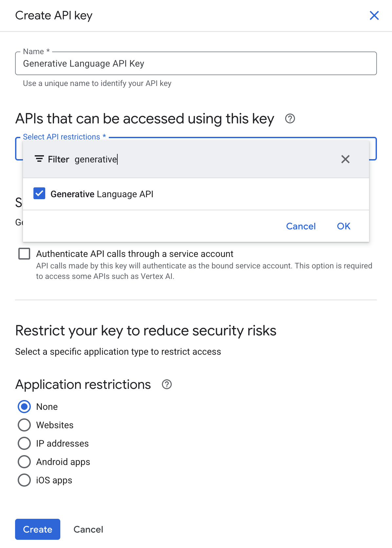Select IP addresses restriction option
The image size is (392, 548).
[x=24, y=443]
